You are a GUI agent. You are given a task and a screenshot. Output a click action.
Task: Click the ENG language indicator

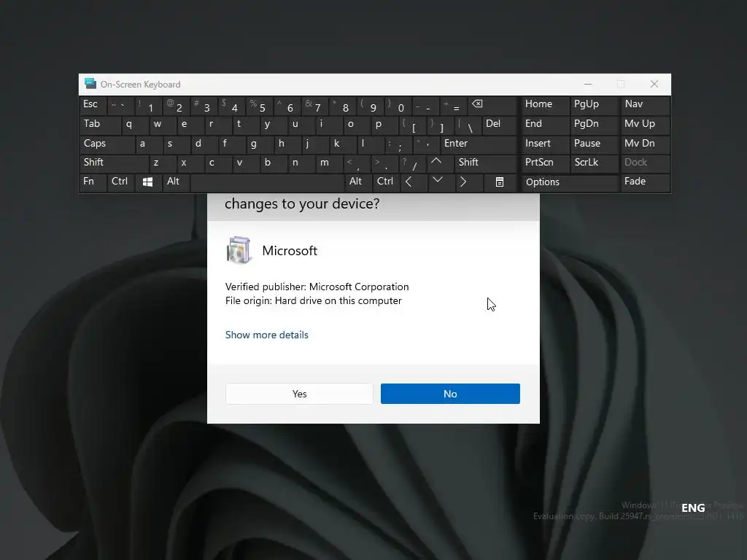[693, 508]
